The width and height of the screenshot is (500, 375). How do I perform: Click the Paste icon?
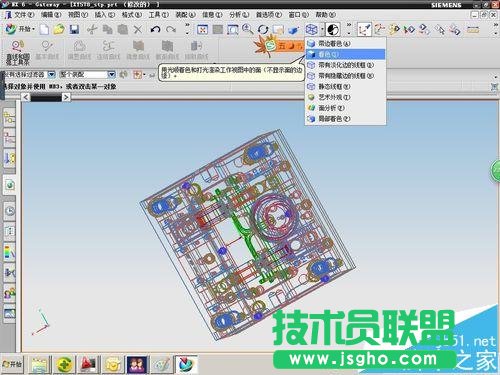point(123,30)
